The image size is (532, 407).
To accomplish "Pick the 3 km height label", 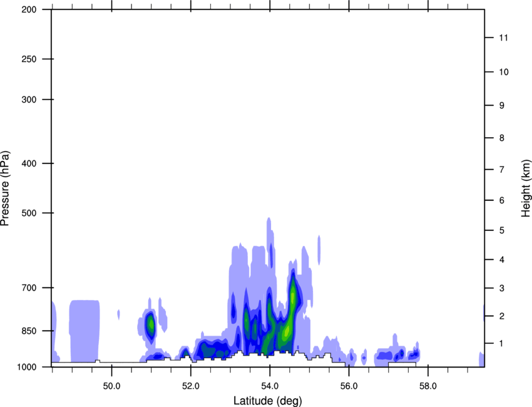I will tap(502, 288).
